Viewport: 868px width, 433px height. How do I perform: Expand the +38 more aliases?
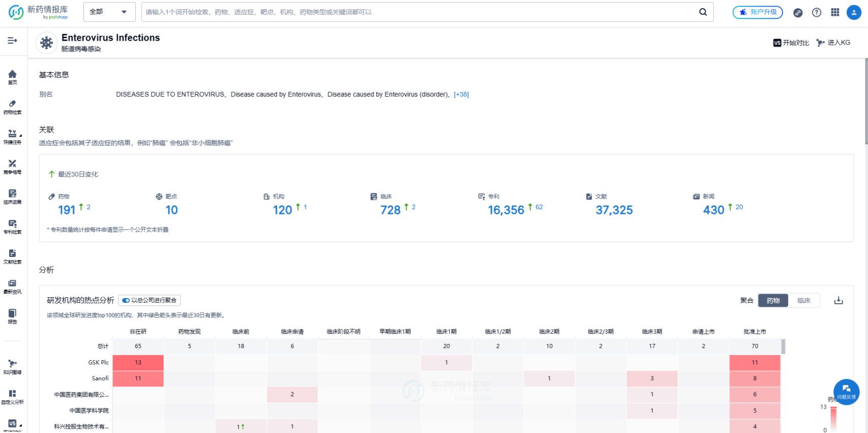point(461,95)
